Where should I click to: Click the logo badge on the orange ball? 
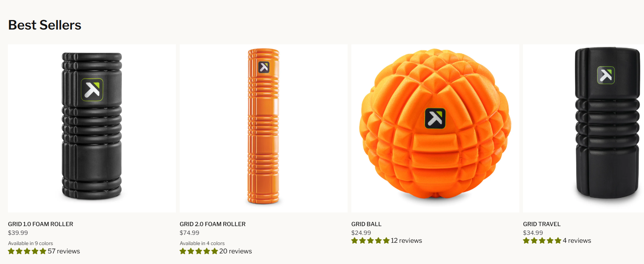435,118
